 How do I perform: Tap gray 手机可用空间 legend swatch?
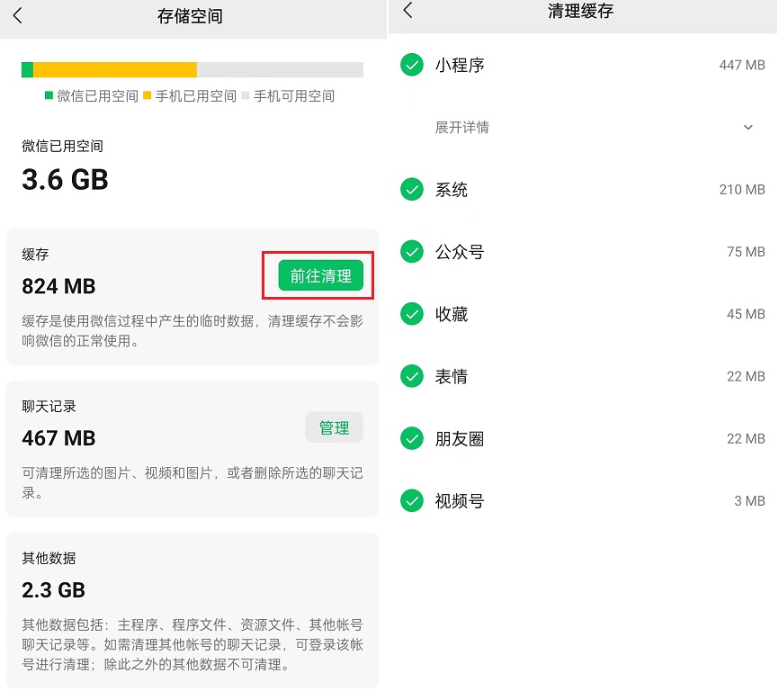pyautogui.click(x=245, y=95)
